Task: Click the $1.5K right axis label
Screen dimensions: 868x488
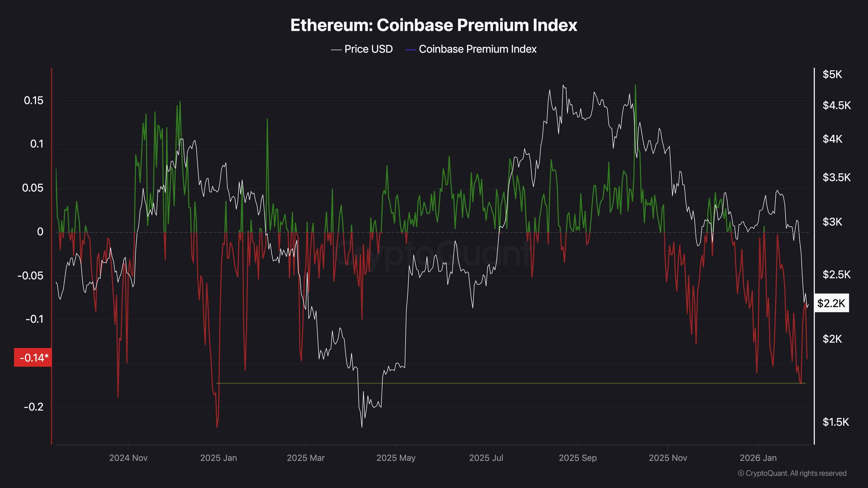Action: click(x=835, y=422)
